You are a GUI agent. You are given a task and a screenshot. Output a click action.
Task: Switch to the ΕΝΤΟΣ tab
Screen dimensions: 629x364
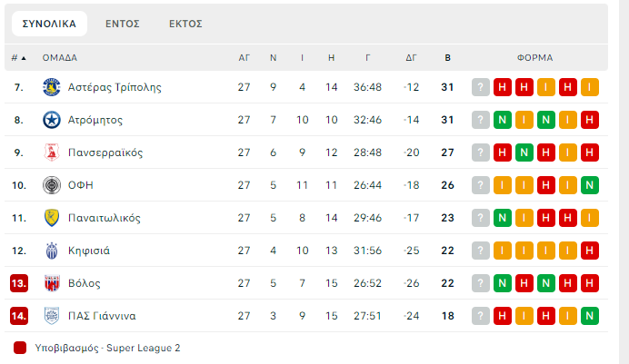pyautogui.click(x=122, y=24)
